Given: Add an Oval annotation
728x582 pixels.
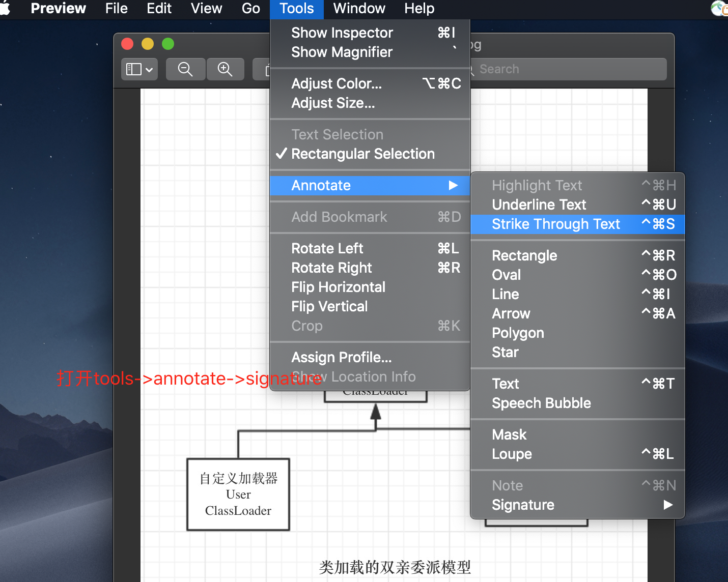Looking at the screenshot, I should [578, 275].
